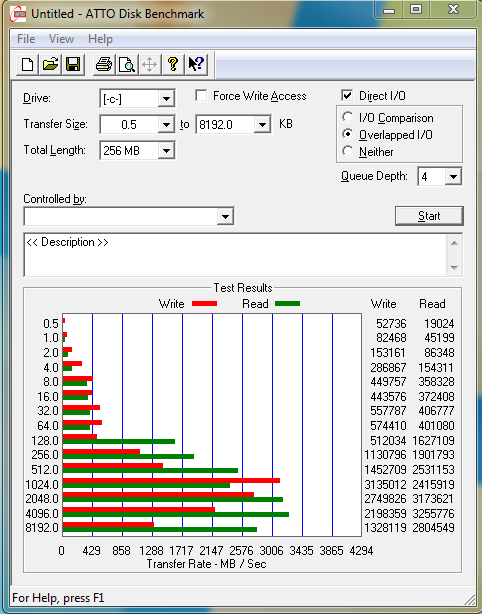Choose the Neither radio option
Viewport: 482px width, 614px height.
coord(347,151)
